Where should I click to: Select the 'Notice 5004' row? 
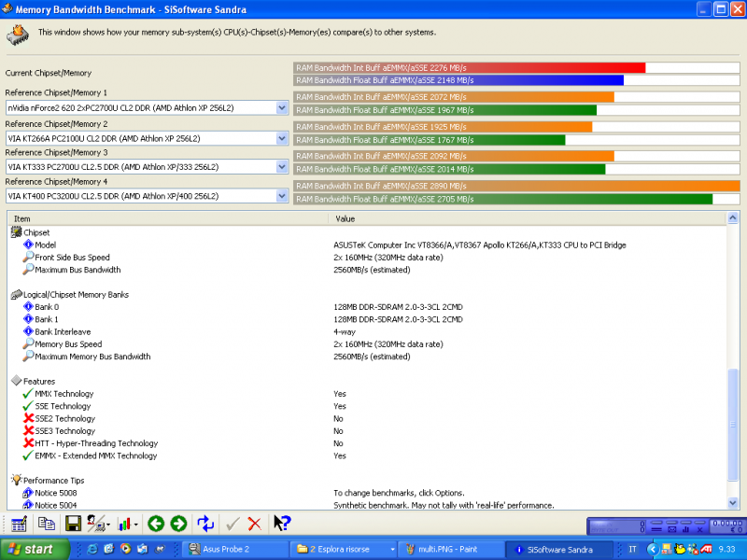click(x=367, y=505)
